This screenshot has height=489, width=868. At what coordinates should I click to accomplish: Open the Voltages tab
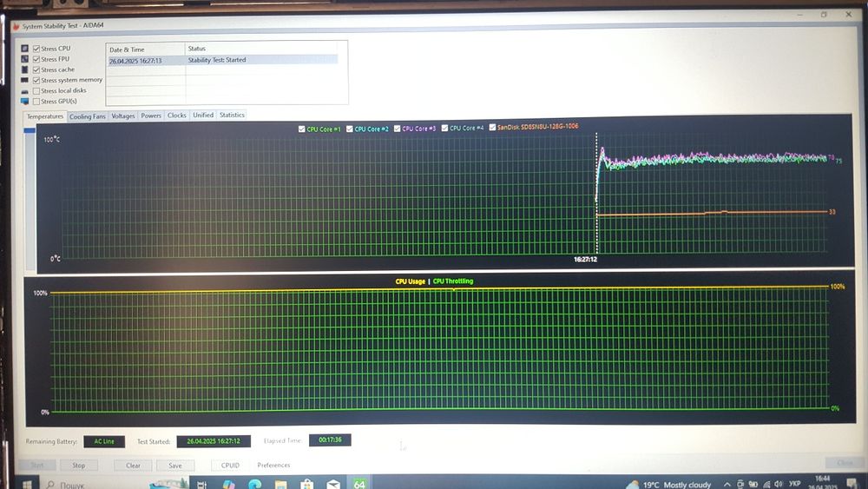pyautogui.click(x=123, y=116)
